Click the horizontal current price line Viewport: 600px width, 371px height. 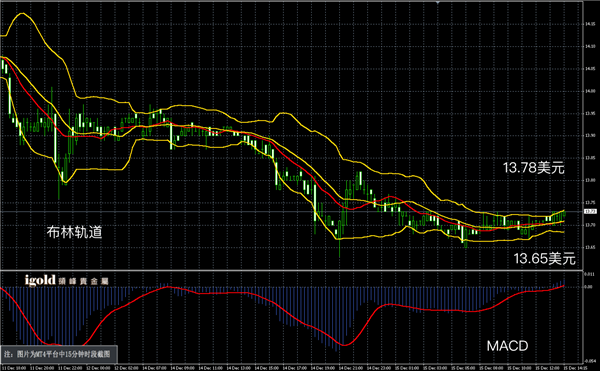(291, 211)
